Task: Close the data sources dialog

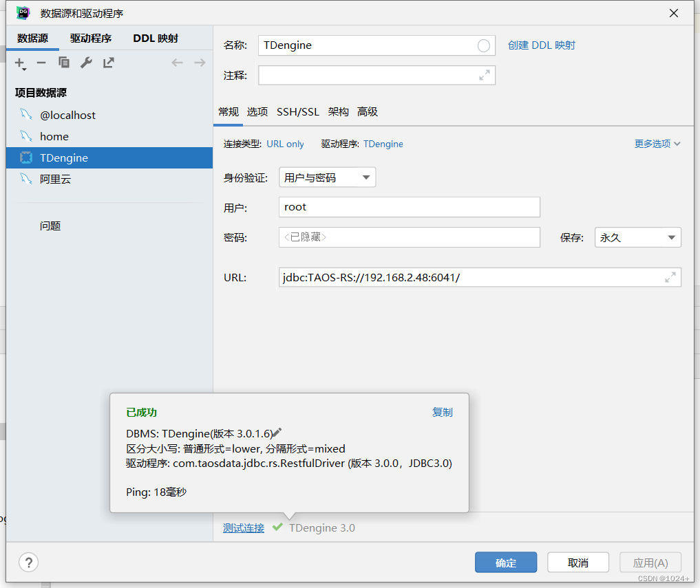Action: [x=674, y=13]
